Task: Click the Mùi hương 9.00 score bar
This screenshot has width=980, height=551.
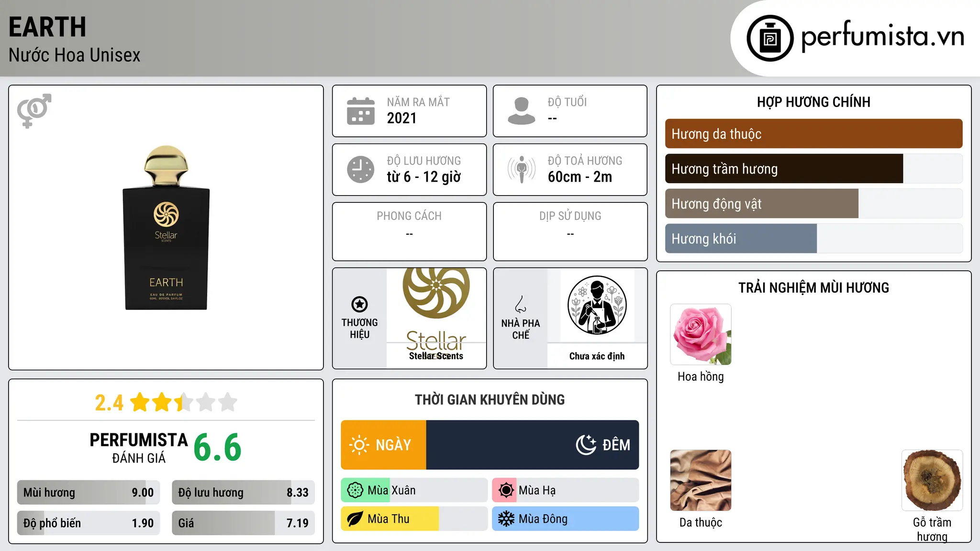Action: tap(89, 493)
